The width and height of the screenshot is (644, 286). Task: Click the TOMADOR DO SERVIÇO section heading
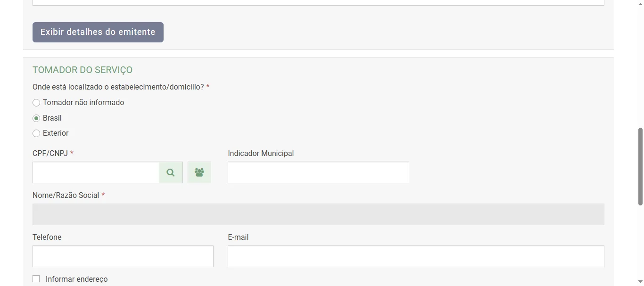click(83, 70)
